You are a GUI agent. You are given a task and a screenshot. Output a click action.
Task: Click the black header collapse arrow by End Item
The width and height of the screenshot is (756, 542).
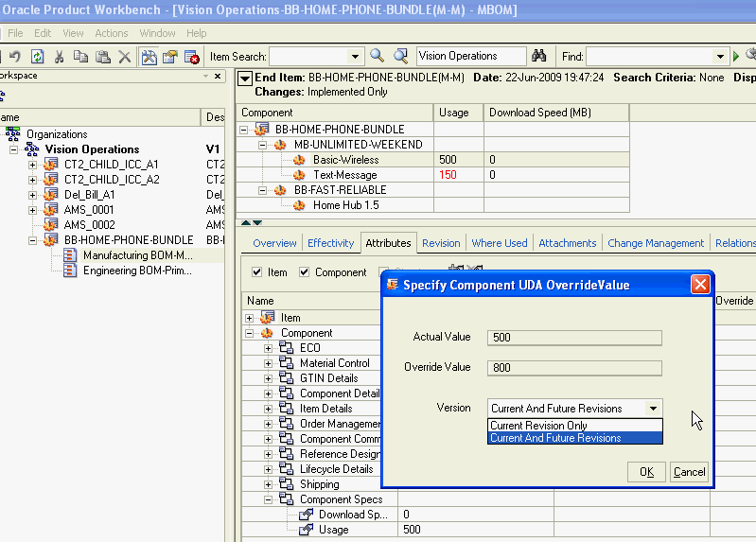pyautogui.click(x=245, y=79)
